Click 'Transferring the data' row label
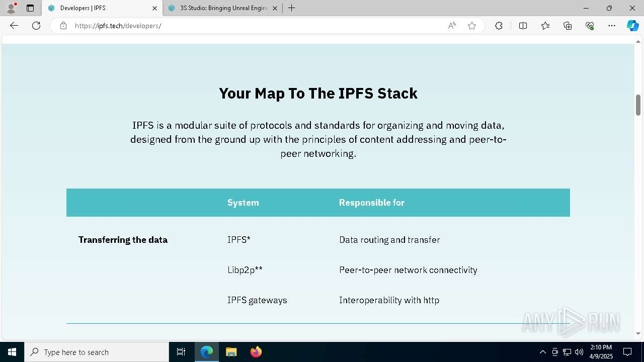 point(123,240)
